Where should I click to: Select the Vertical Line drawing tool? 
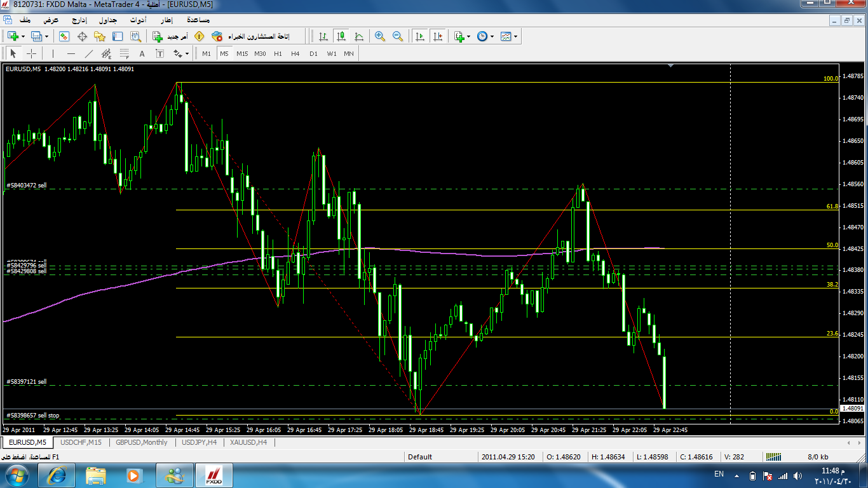point(53,54)
